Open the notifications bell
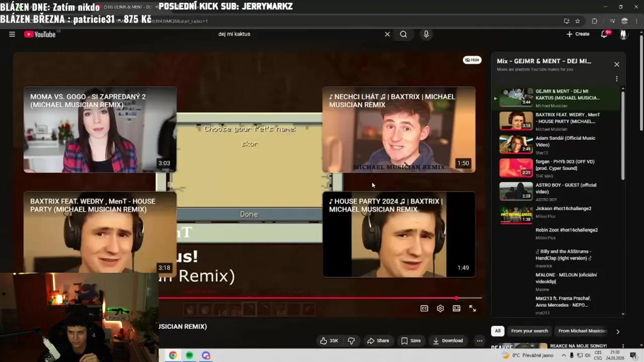 (x=604, y=34)
